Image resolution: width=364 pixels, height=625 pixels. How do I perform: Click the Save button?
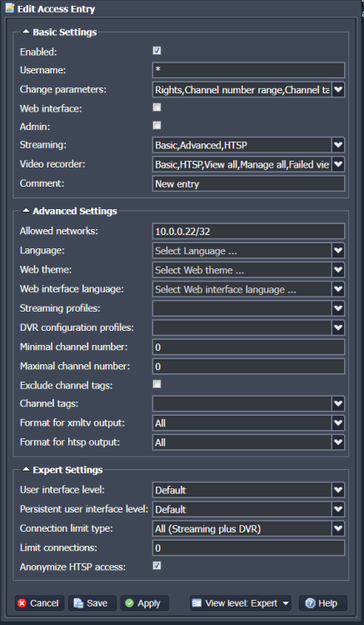pyautogui.click(x=92, y=603)
